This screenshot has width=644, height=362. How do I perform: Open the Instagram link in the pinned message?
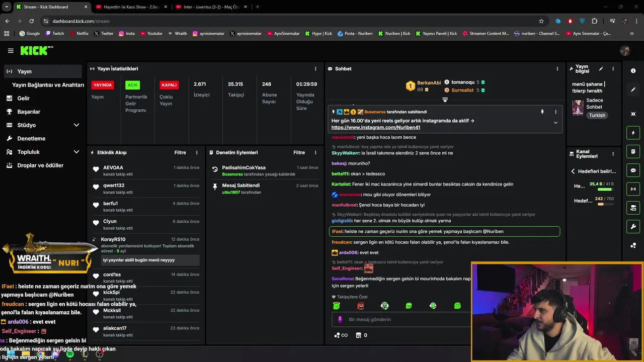(375, 128)
